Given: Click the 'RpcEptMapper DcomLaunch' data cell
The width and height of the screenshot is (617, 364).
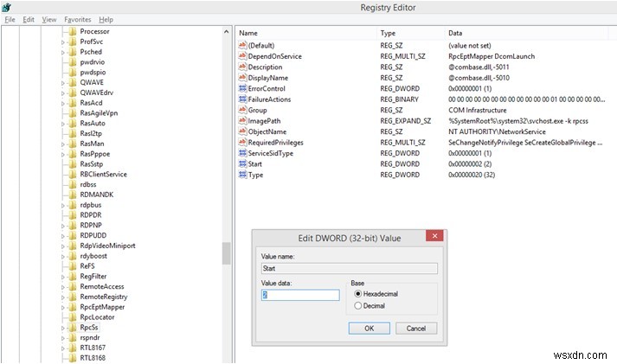Looking at the screenshot, I should [x=492, y=56].
